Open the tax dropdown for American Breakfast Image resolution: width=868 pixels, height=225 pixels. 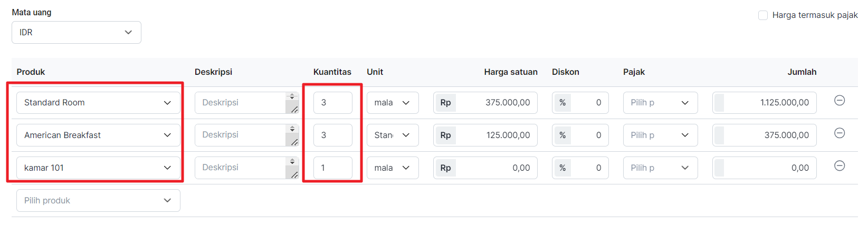[x=660, y=135]
